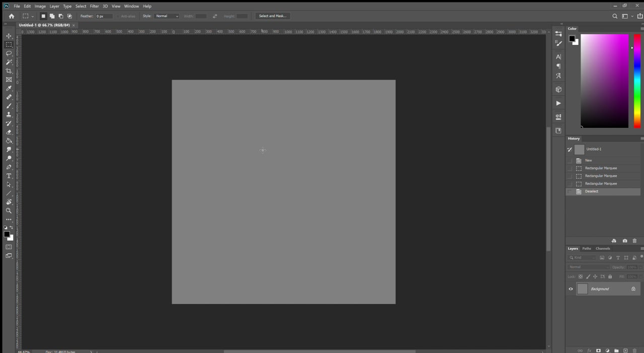Enable Subtract from selection mode

tap(60, 16)
